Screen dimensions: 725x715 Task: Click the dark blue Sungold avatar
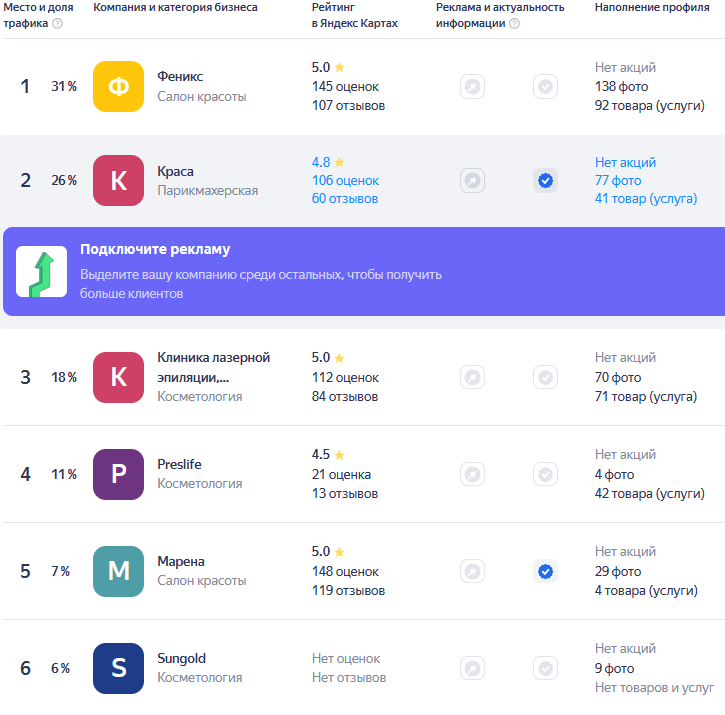[118, 668]
